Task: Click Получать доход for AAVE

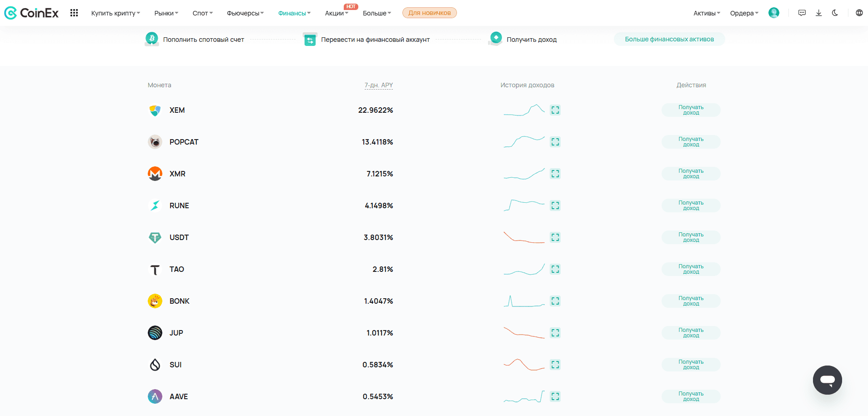Action: tap(691, 396)
